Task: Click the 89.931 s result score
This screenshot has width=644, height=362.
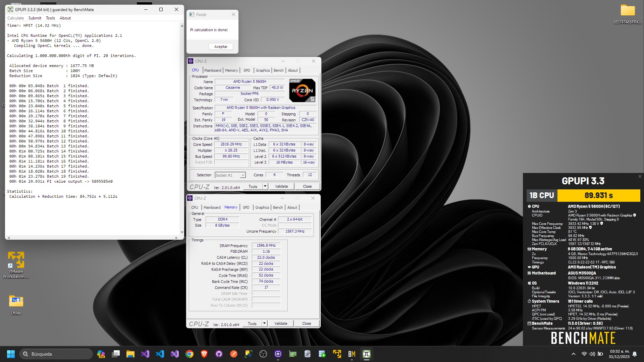Action: click(x=599, y=195)
